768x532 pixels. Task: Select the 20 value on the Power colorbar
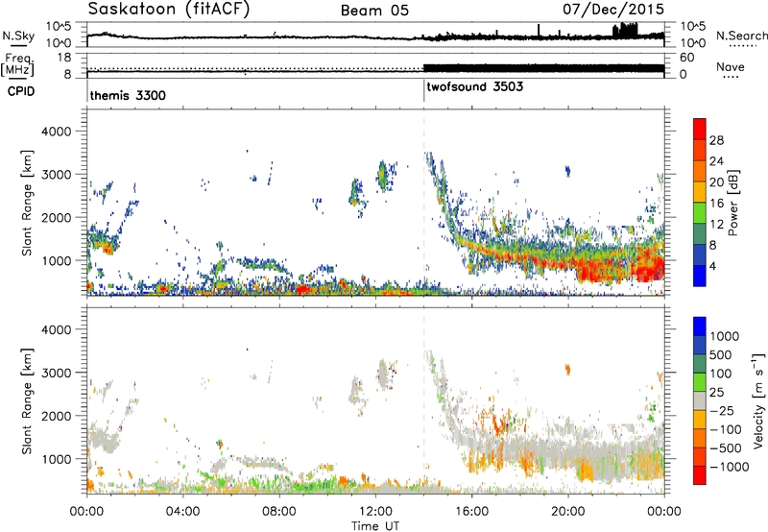click(x=716, y=182)
